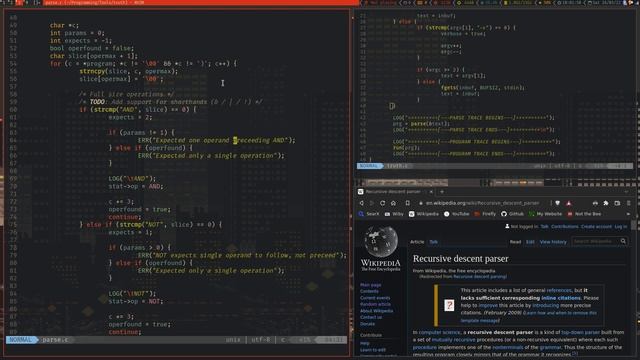640x360 pixels.
Task: Click the Wikipedia globe logo
Action: coord(381,241)
